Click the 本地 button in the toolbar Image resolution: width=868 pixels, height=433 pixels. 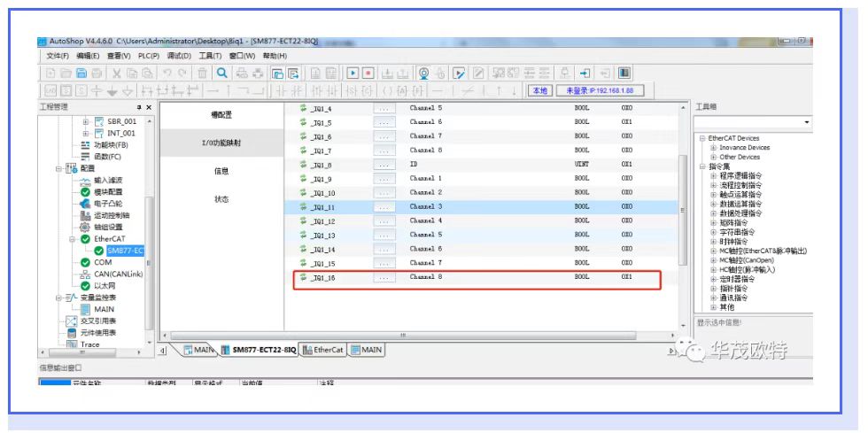pos(539,90)
